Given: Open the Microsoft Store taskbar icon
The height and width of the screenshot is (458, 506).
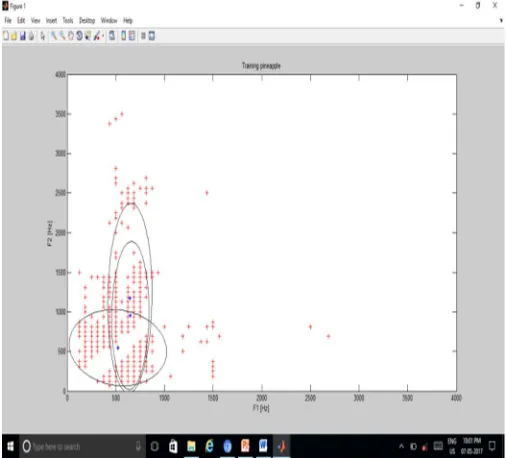Looking at the screenshot, I should (x=173, y=446).
